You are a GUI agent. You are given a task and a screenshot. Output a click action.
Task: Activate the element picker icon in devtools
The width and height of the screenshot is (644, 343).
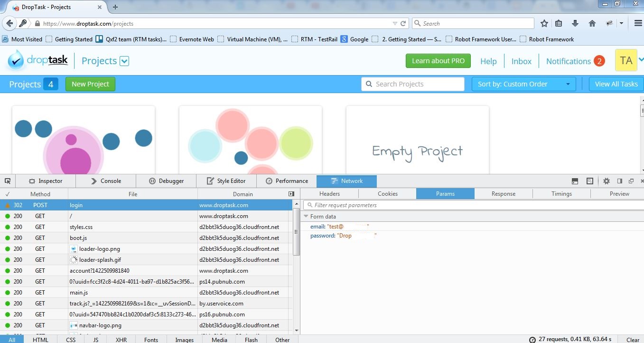point(8,181)
